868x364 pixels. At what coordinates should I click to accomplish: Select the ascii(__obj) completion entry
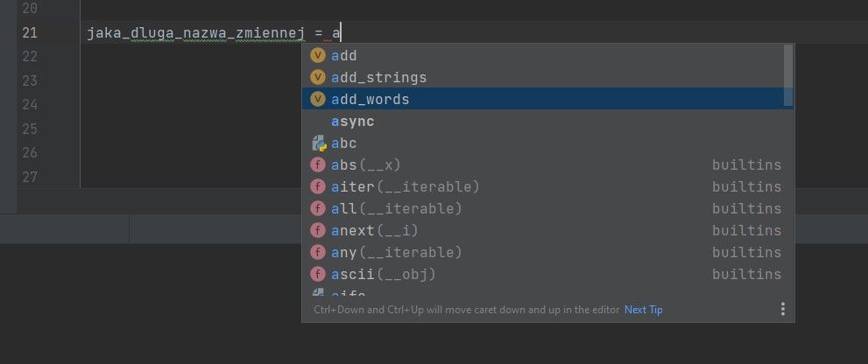(383, 274)
